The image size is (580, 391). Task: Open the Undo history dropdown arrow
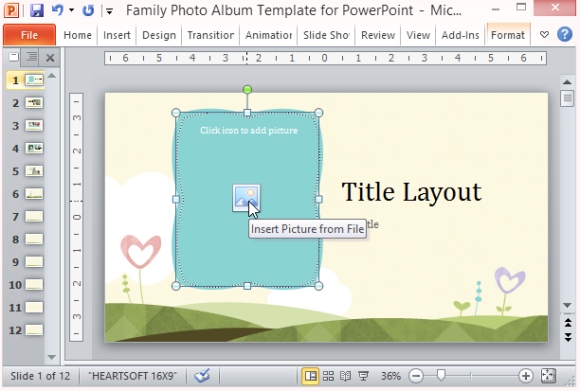pyautogui.click(x=71, y=10)
